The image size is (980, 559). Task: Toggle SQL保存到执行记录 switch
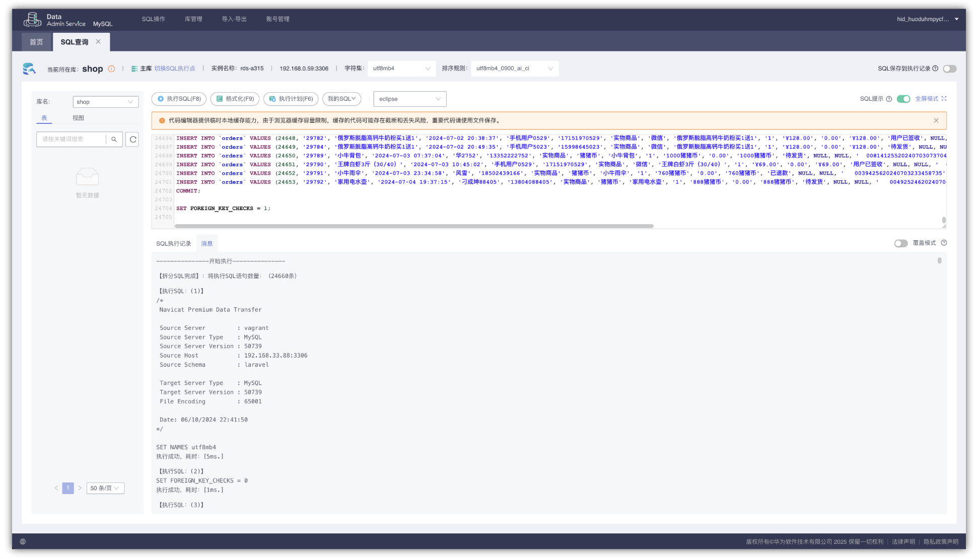click(949, 69)
